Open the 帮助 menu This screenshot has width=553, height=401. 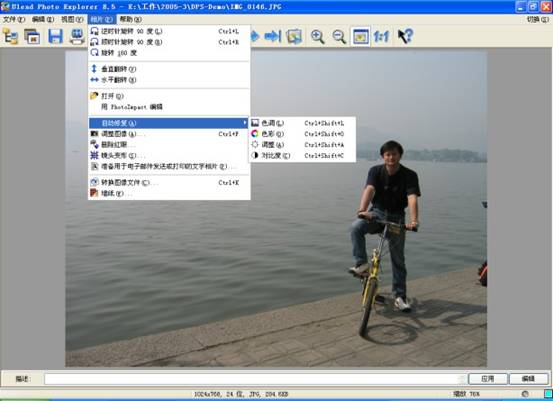click(x=130, y=19)
